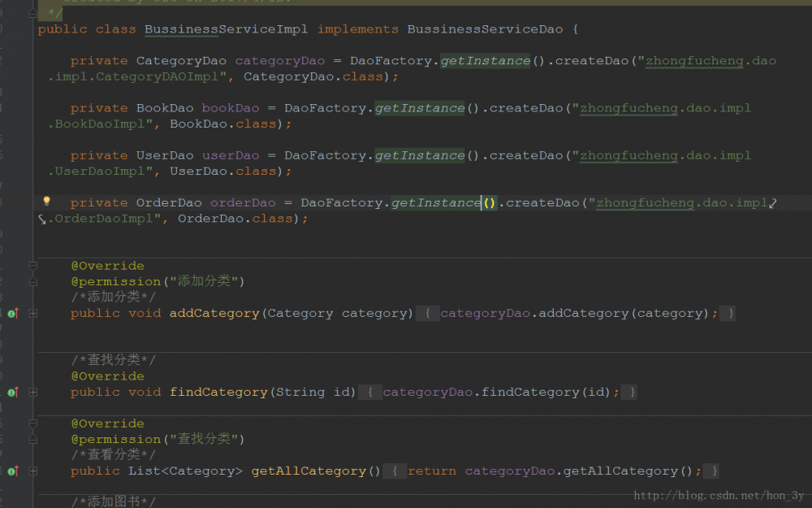Screen dimensions: 812x508
Task: Click getInstance on the BookDao line
Action: pos(420,108)
